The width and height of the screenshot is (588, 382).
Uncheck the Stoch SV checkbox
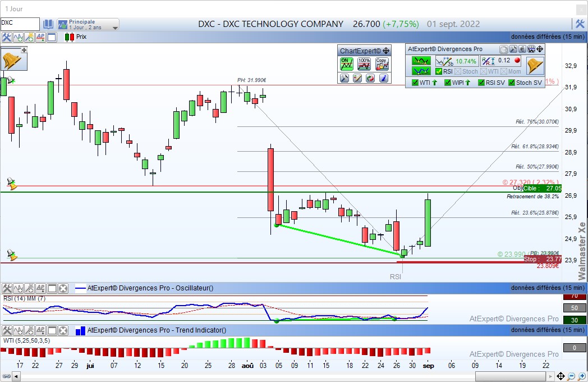(512, 83)
